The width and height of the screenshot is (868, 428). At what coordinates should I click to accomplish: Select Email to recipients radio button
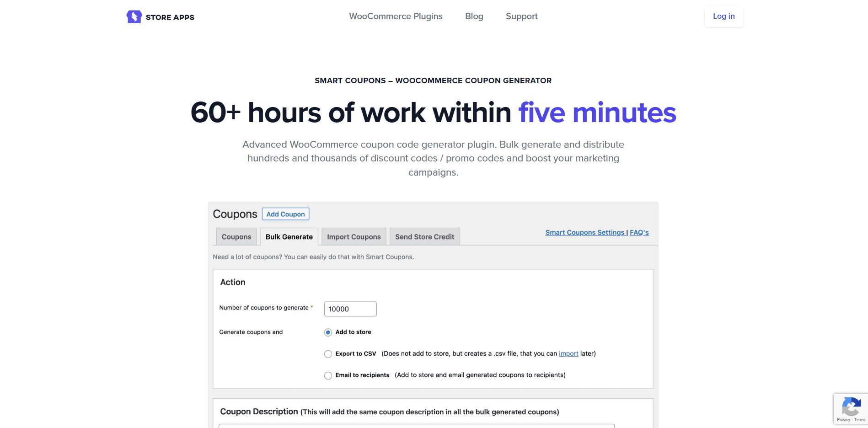coord(328,375)
